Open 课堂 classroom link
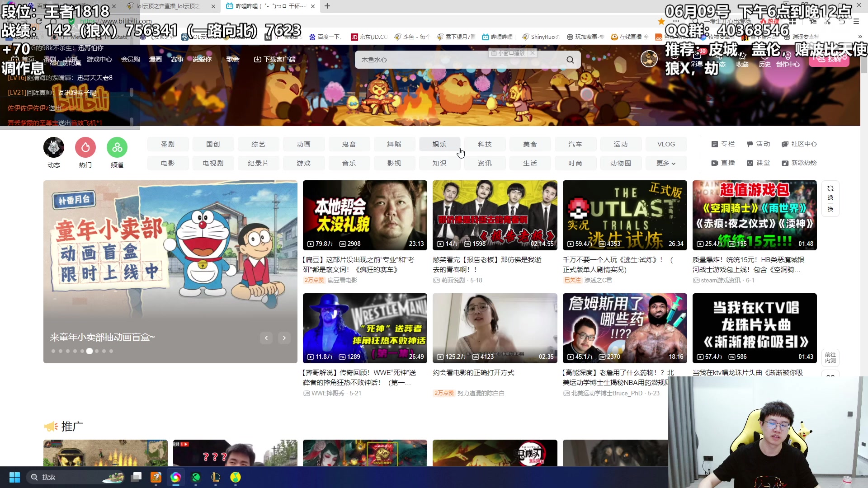The height and width of the screenshot is (488, 868). click(x=758, y=163)
